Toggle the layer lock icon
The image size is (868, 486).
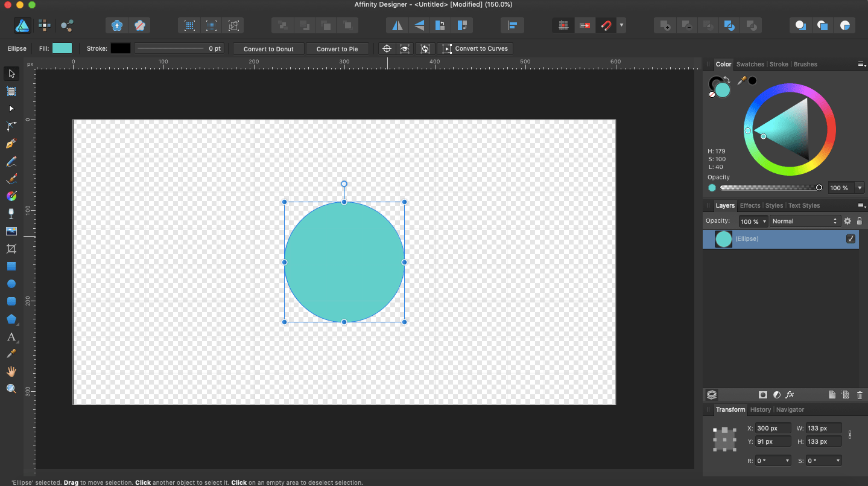(x=860, y=222)
